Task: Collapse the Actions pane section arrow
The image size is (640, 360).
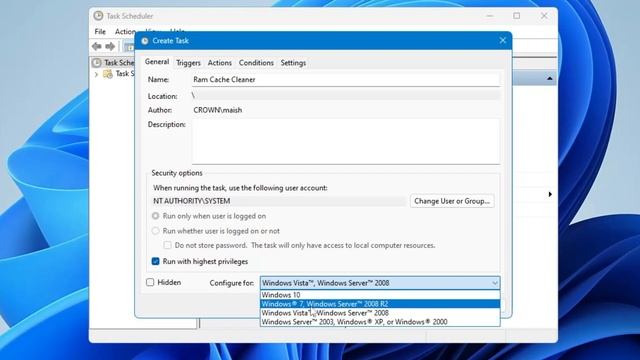Action: pos(550,78)
